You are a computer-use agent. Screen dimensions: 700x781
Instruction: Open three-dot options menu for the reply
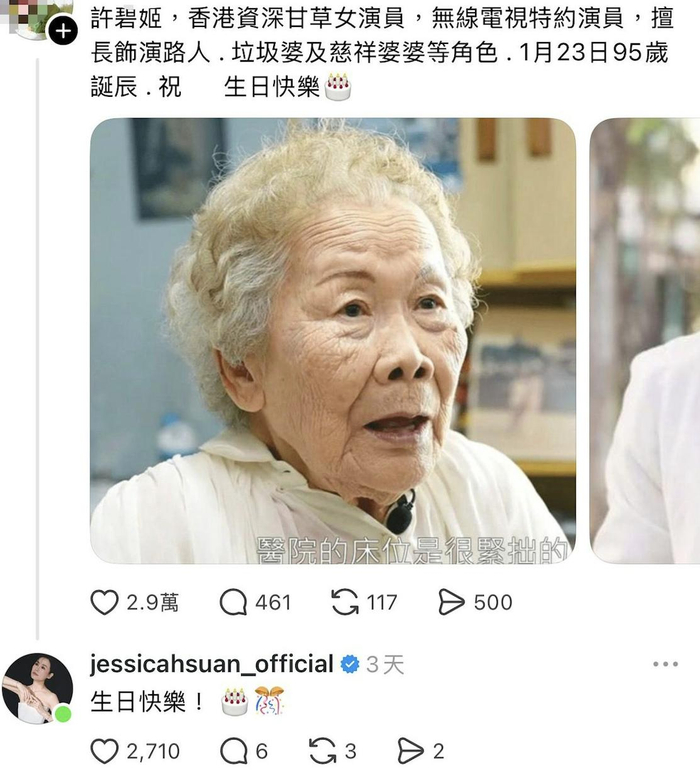tap(666, 664)
